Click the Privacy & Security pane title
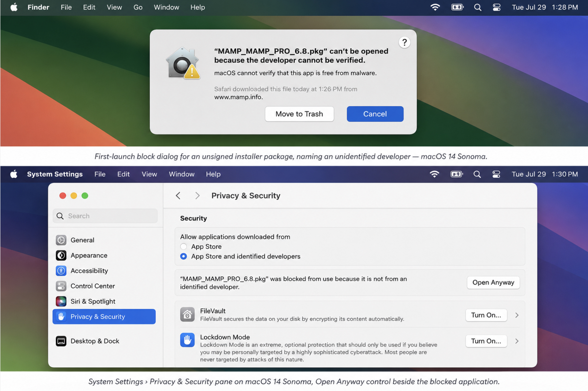The image size is (588, 391). click(246, 195)
